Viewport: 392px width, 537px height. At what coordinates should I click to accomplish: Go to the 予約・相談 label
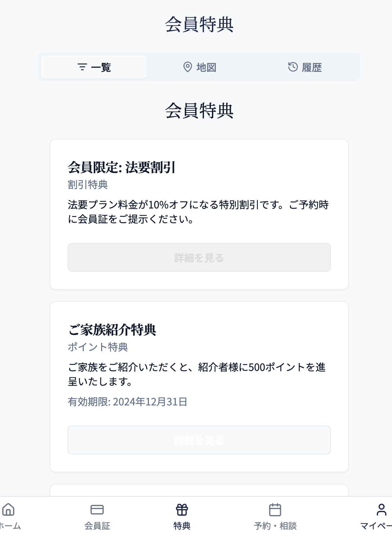click(x=275, y=526)
